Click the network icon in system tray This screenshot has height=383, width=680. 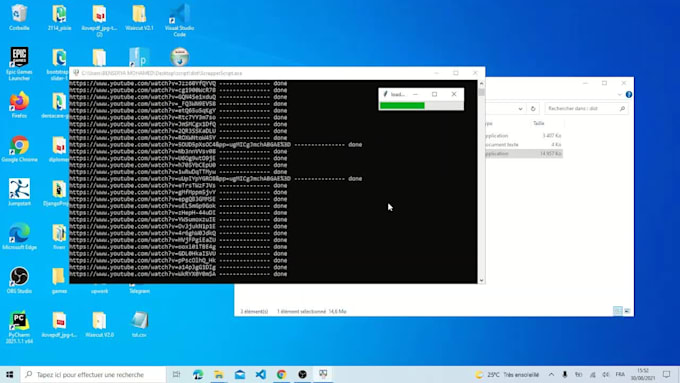[x=592, y=374]
